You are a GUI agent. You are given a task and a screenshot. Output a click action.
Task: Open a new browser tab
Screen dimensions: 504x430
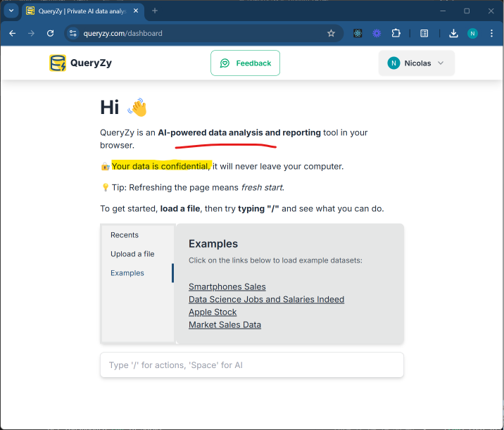(x=155, y=11)
